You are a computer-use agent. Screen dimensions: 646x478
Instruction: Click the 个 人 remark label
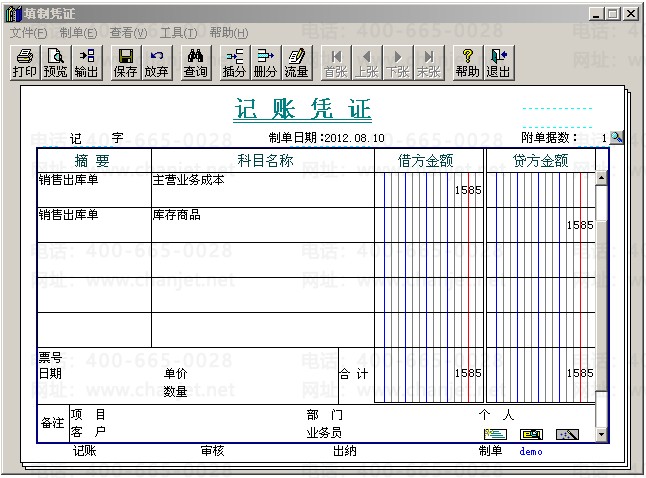[x=497, y=415]
